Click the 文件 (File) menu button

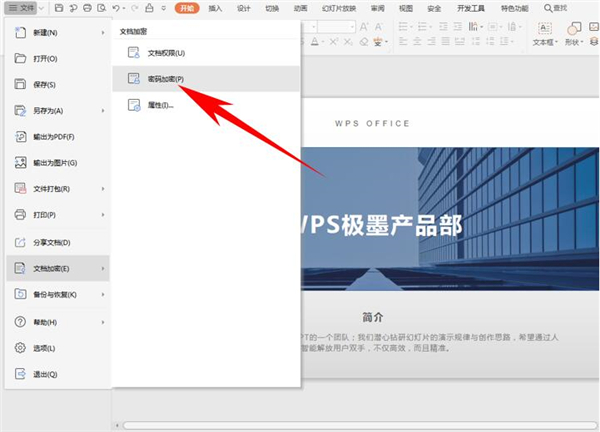pyautogui.click(x=24, y=8)
